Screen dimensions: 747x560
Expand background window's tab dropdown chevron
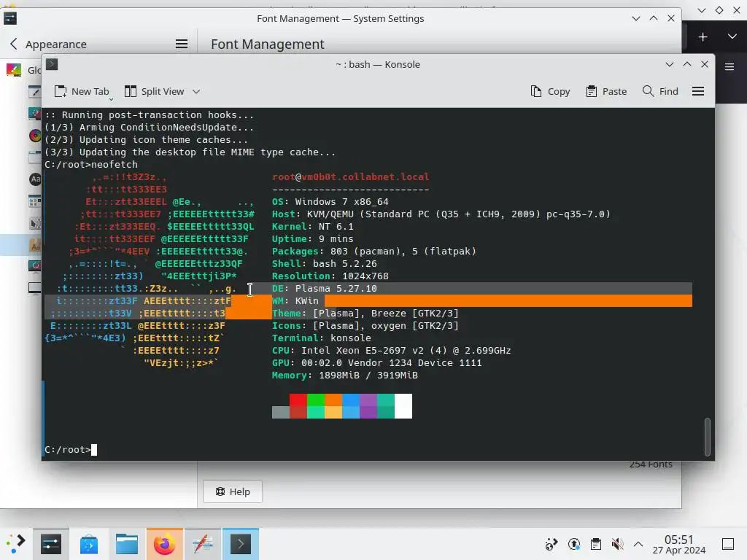click(732, 36)
